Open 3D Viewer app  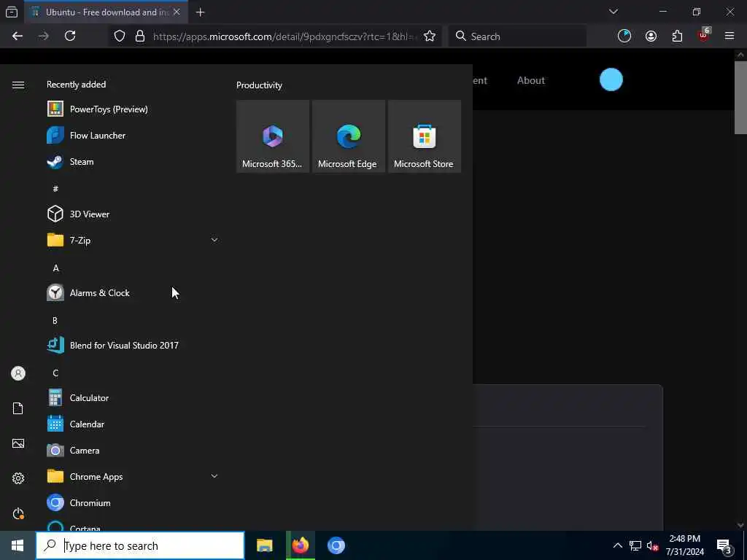point(133,214)
